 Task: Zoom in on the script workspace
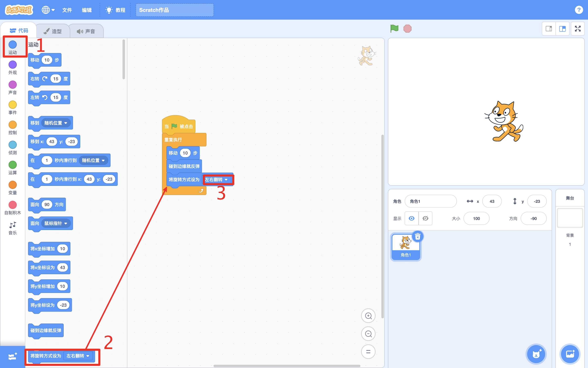(x=368, y=316)
